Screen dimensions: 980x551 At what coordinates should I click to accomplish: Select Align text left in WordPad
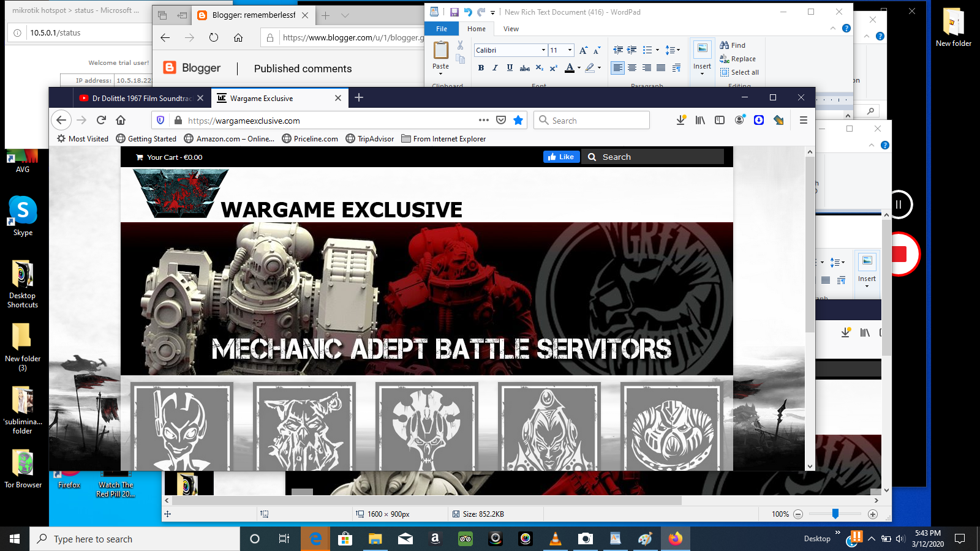pyautogui.click(x=617, y=68)
